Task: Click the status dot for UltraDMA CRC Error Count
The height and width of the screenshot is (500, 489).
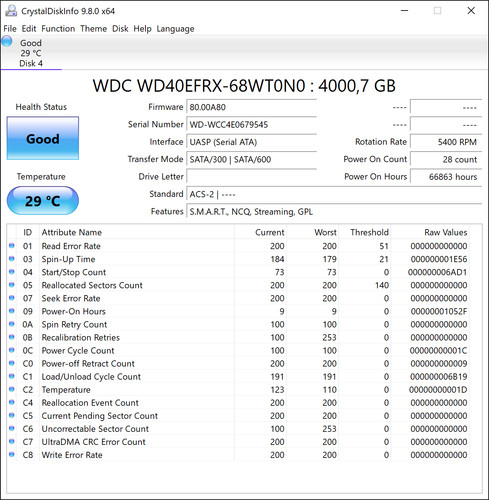Action: pyautogui.click(x=12, y=441)
